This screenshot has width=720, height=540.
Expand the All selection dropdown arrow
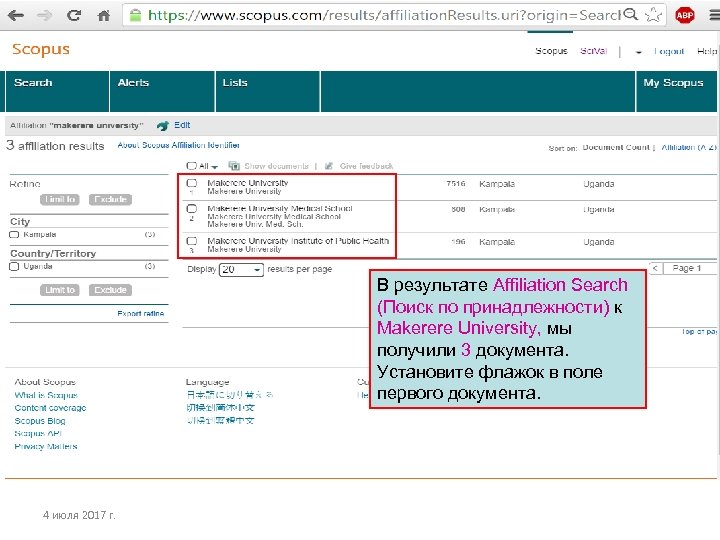pyautogui.click(x=214, y=167)
